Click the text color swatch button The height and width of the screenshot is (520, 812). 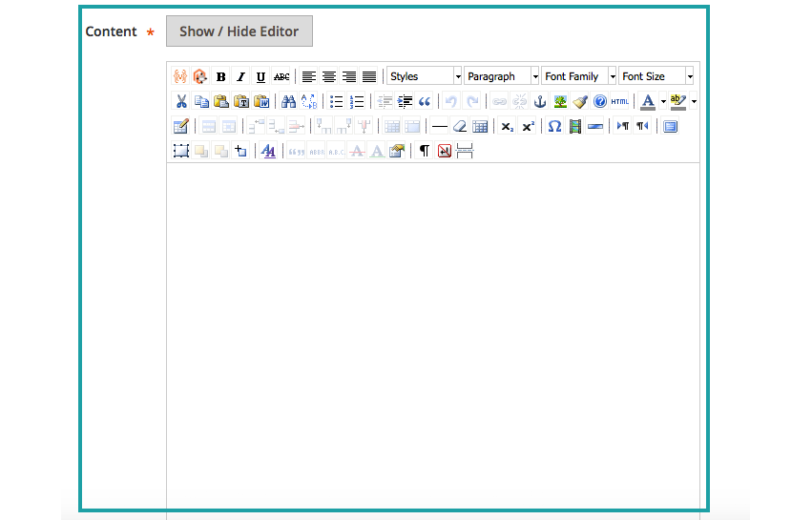point(648,101)
